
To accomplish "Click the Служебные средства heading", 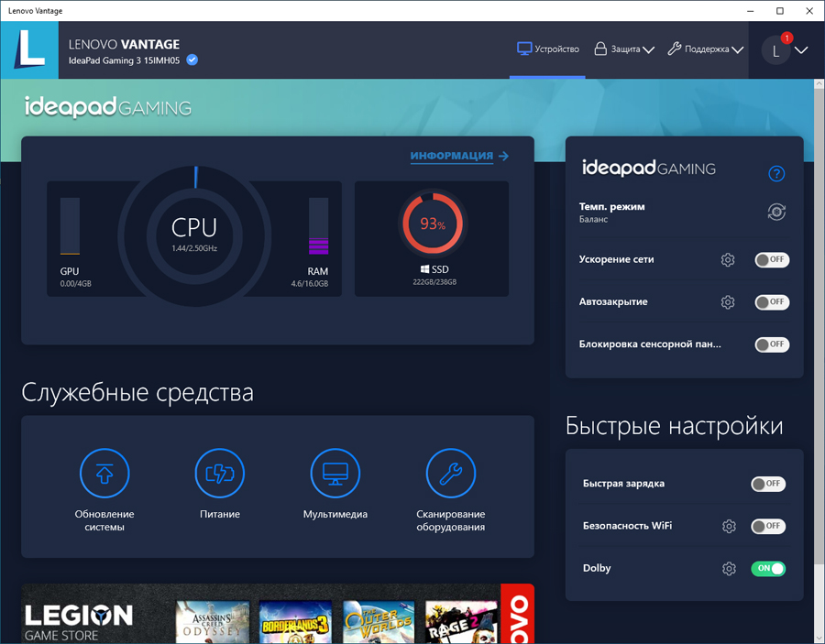I will (x=137, y=393).
